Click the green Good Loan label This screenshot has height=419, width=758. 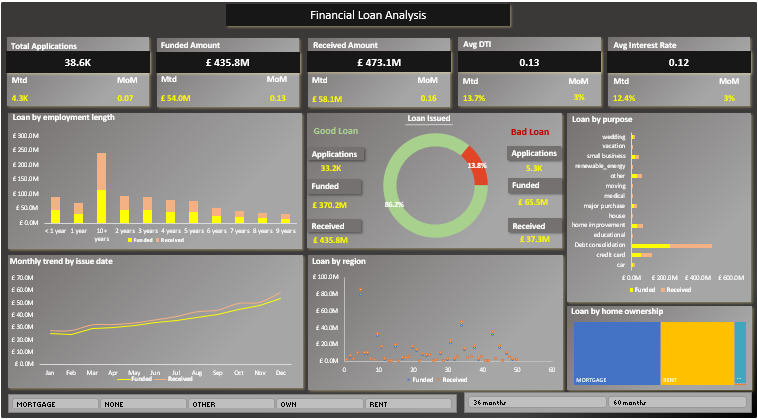click(x=335, y=131)
